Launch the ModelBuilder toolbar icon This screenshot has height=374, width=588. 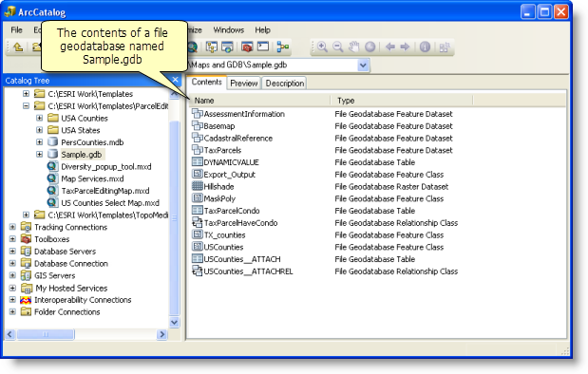coord(283,47)
